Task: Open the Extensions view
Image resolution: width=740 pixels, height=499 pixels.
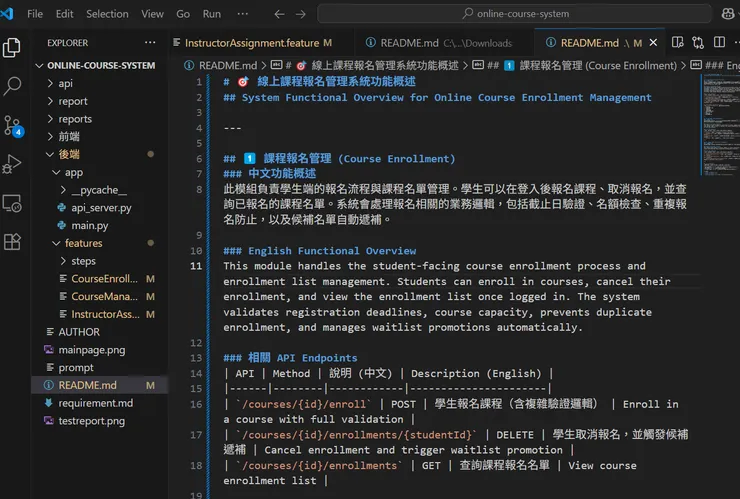Action: [12, 242]
